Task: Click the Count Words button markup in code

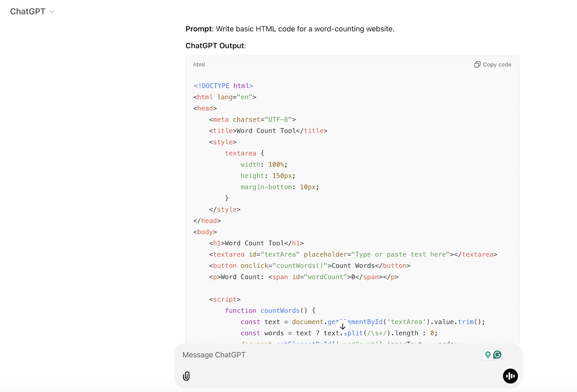Action: tap(309, 265)
